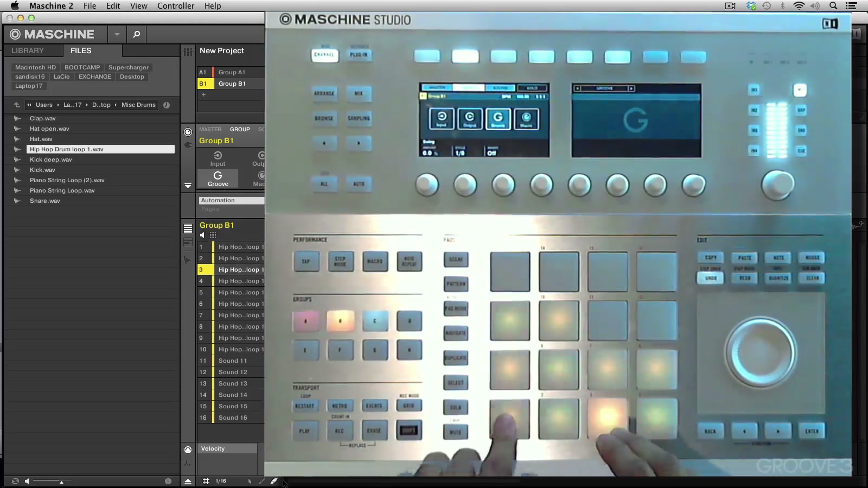This screenshot has height=488, width=868.
Task: Show recent locations clock icon
Action: (167, 105)
